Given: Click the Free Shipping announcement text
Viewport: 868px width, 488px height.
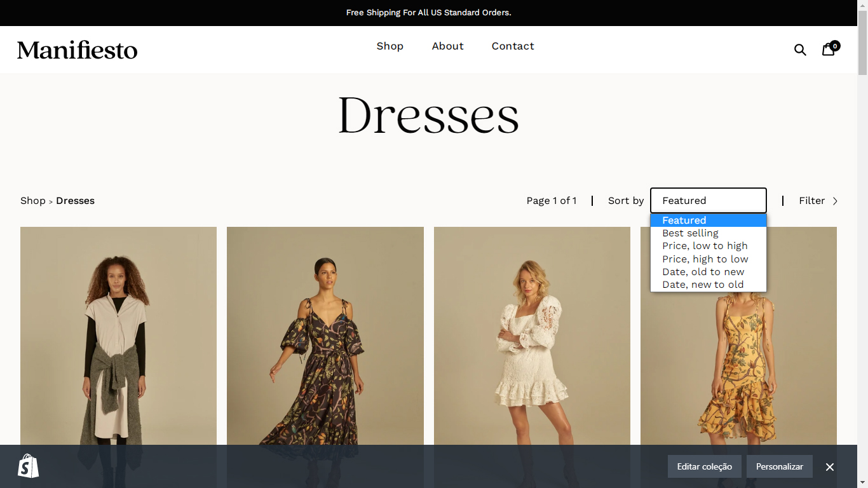Looking at the screenshot, I should [x=428, y=13].
